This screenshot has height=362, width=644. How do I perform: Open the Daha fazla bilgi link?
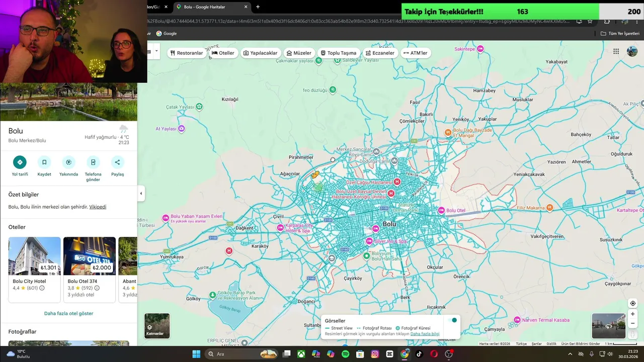click(x=425, y=334)
